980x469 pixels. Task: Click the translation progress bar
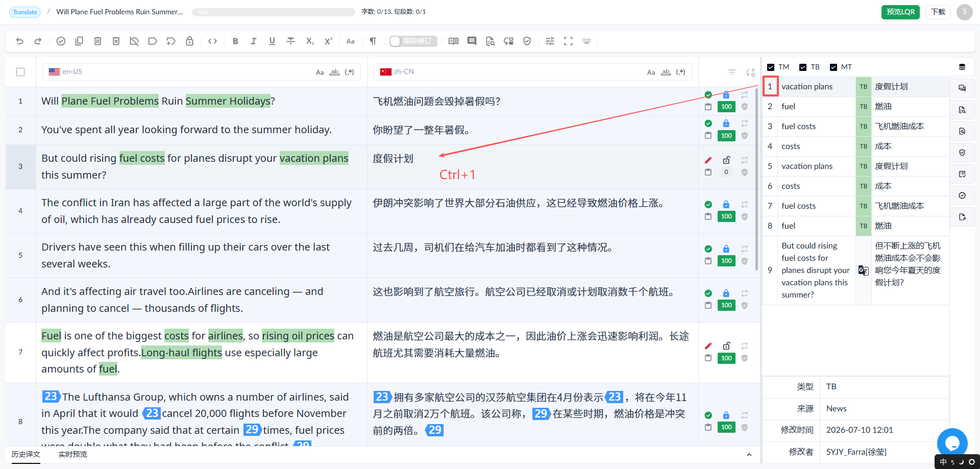(274, 12)
